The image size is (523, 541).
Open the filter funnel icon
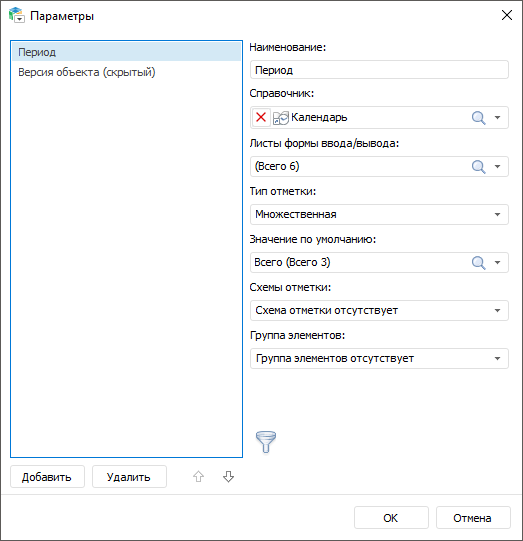[x=266, y=442]
